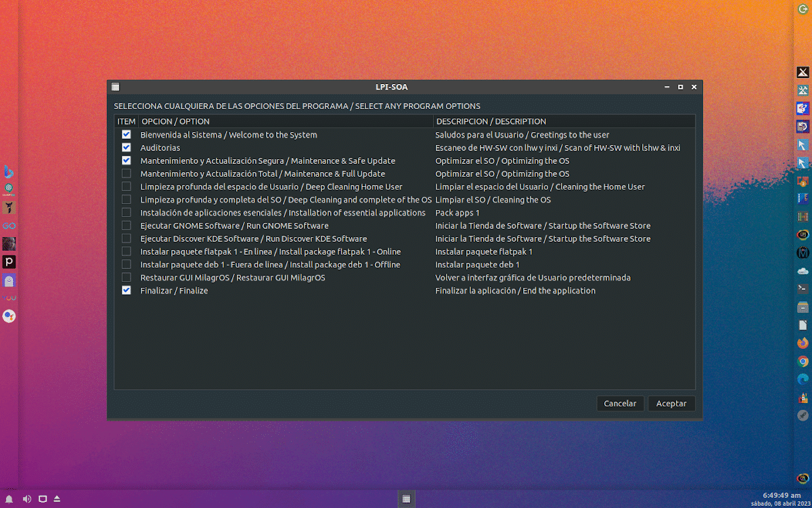Screen dimensions: 812x508
Task: Open Bing icon in left dock
Action: pyautogui.click(x=9, y=171)
